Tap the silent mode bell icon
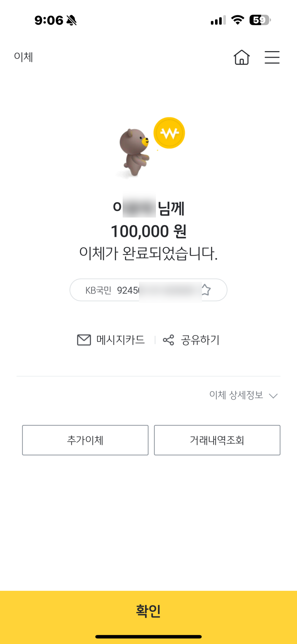 tap(72, 20)
